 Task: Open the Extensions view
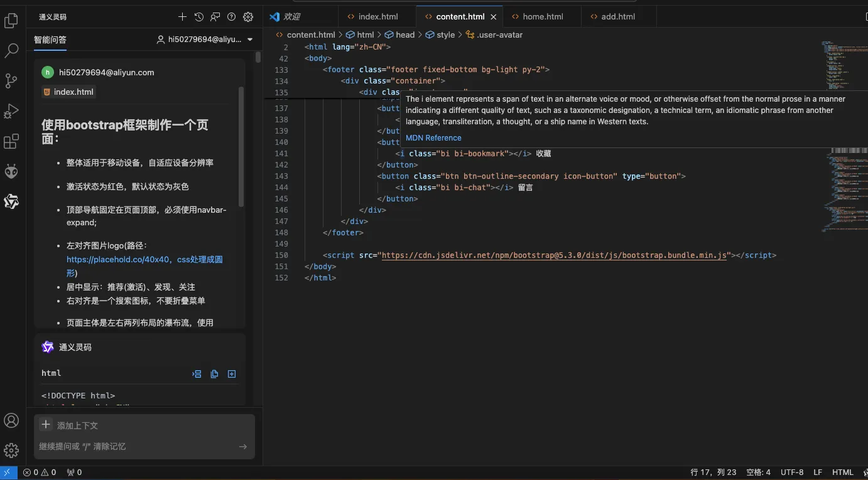pyautogui.click(x=11, y=141)
